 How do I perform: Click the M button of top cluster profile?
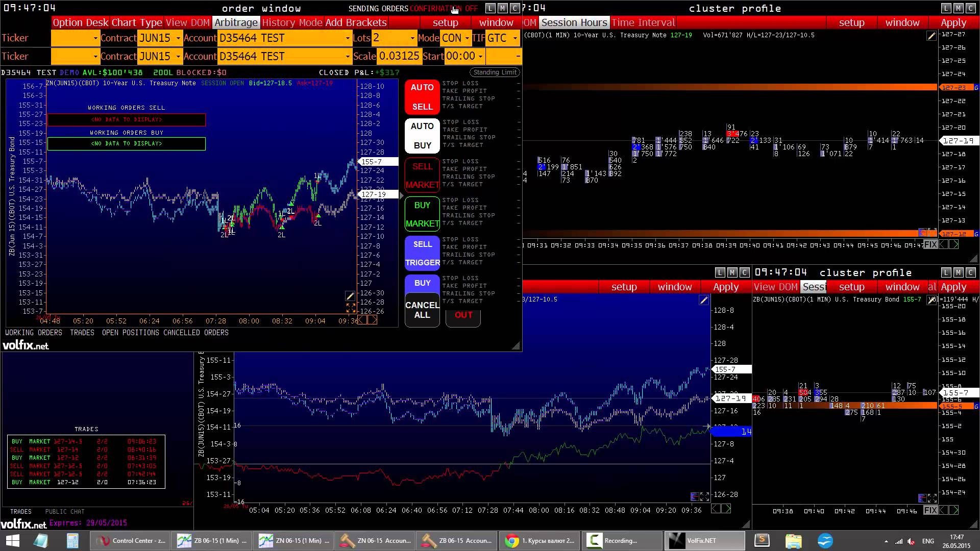tap(958, 8)
